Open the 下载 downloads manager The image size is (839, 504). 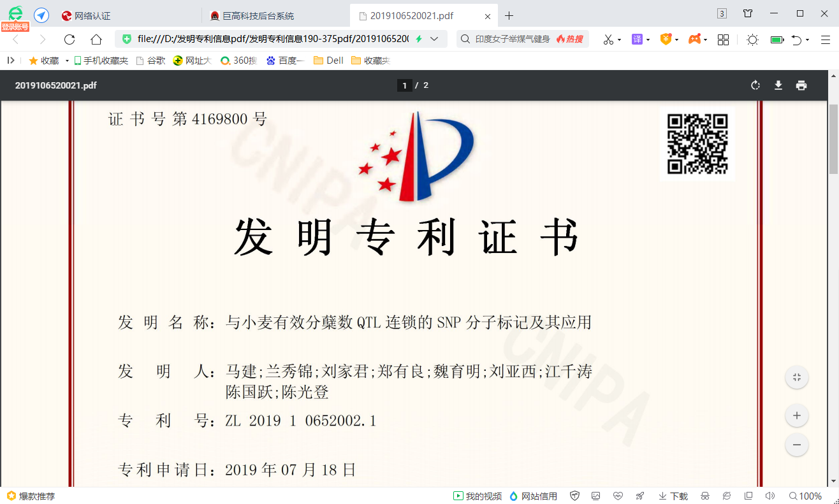(x=673, y=496)
